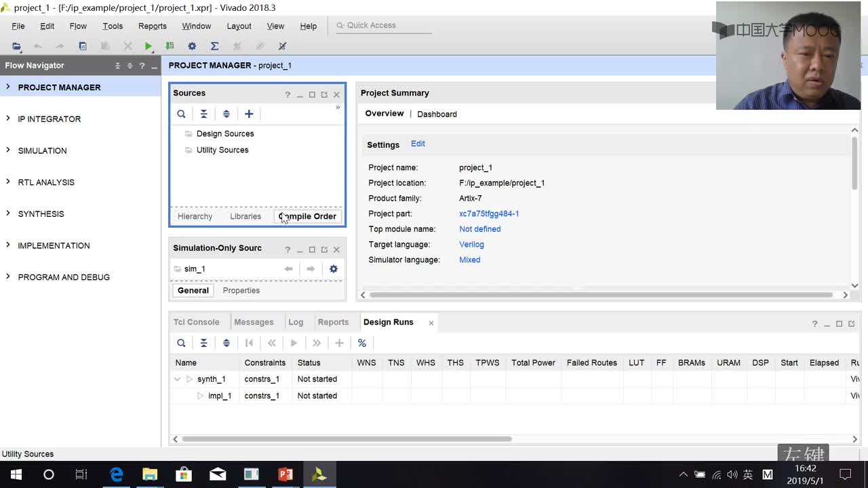Search in the Sources panel
Screen dimensions: 868x488
[181, 114]
